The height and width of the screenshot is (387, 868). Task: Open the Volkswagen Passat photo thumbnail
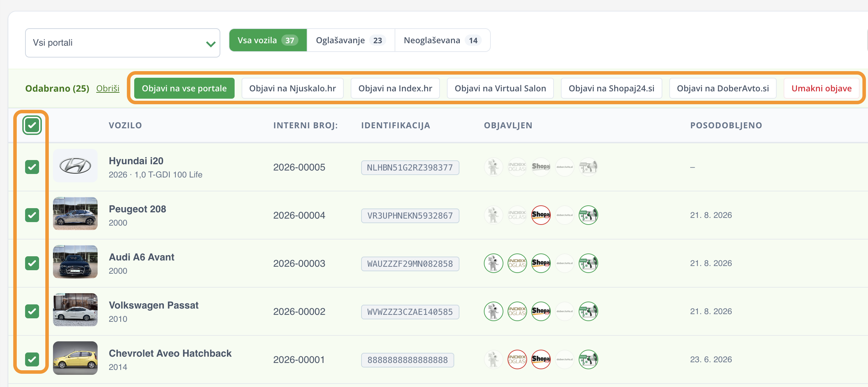coord(75,310)
